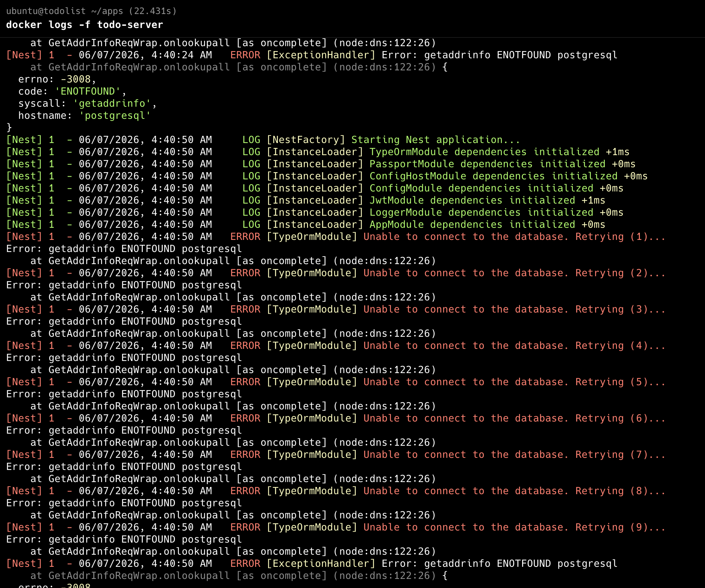Click the error line ending Retrying (8)...
This screenshot has width=705, height=588.
(336, 491)
